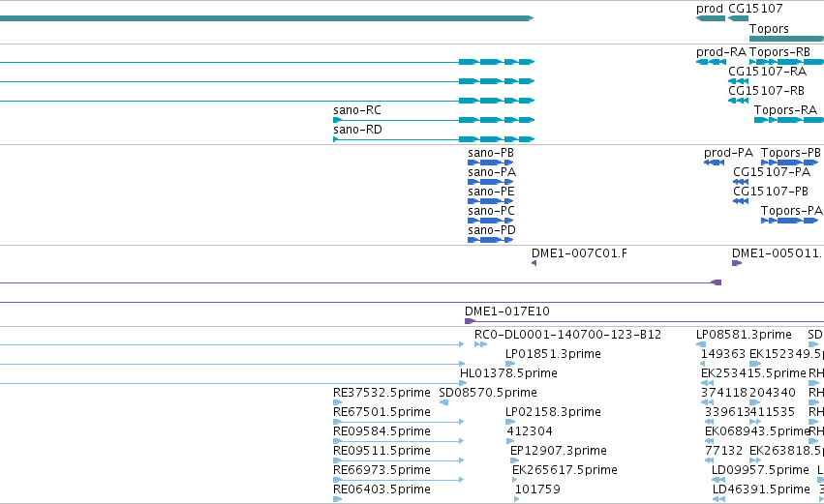Select the 149363 EST label
This screenshot has height=504, width=824.
click(723, 354)
